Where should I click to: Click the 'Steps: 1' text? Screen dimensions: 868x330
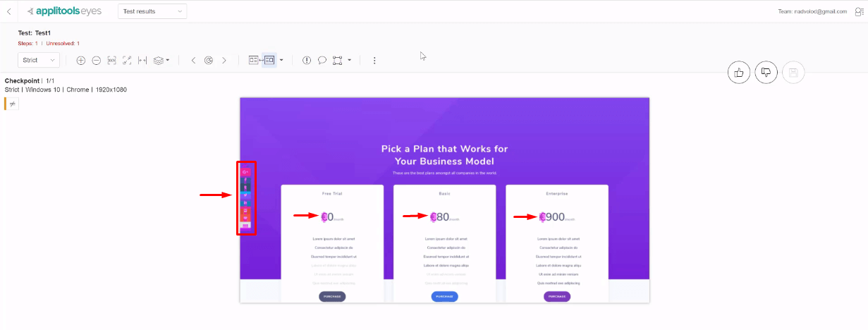tap(28, 44)
